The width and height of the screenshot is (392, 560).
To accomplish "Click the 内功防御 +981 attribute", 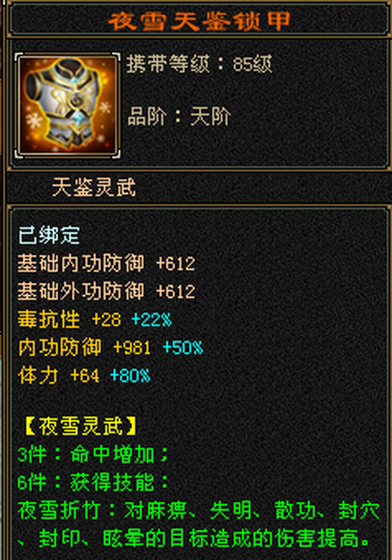I will click(84, 348).
